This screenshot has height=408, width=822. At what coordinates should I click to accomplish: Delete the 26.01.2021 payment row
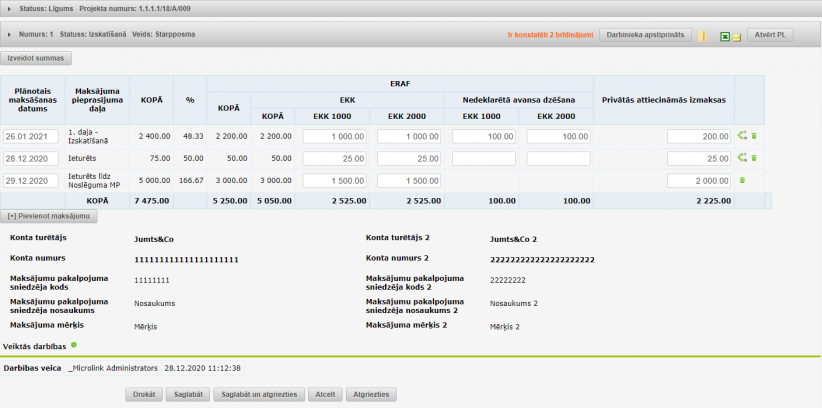[x=754, y=136]
